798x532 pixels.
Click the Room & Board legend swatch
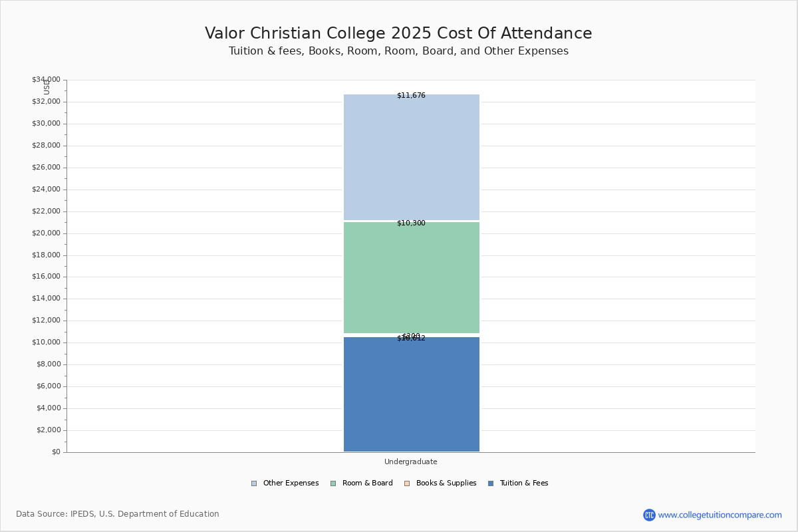click(x=333, y=483)
